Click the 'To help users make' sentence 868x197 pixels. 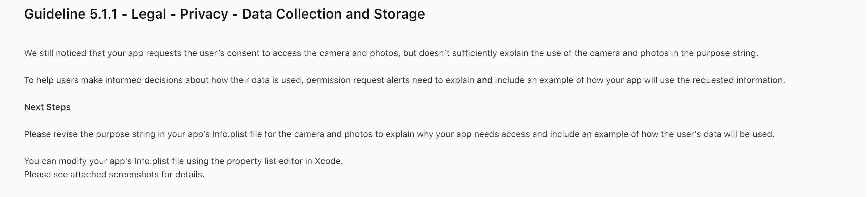click(405, 80)
